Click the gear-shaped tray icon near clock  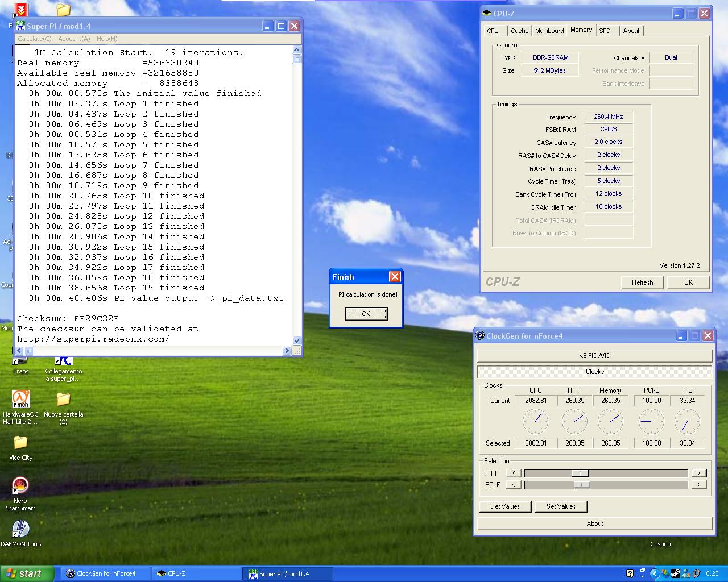tap(696, 573)
